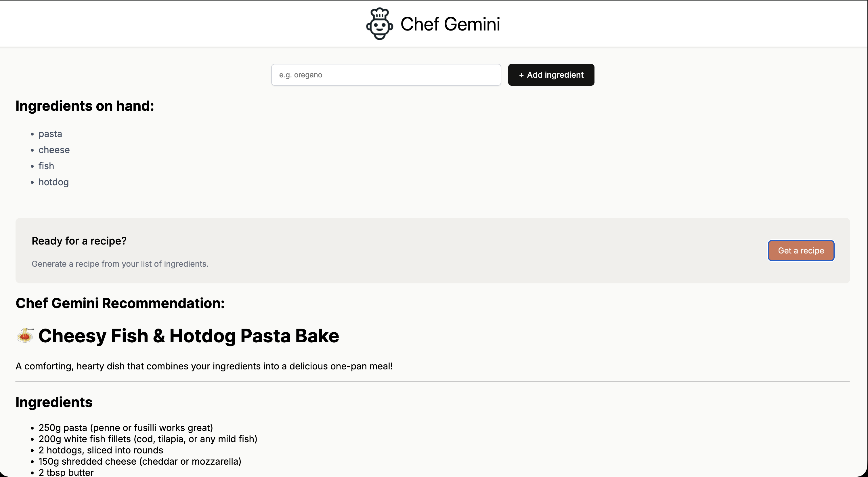Select the pasta ingredient list item

click(50, 134)
